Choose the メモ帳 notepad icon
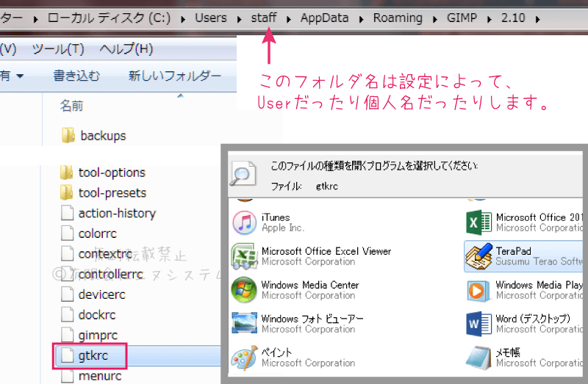588x384 pixels. pos(478,358)
